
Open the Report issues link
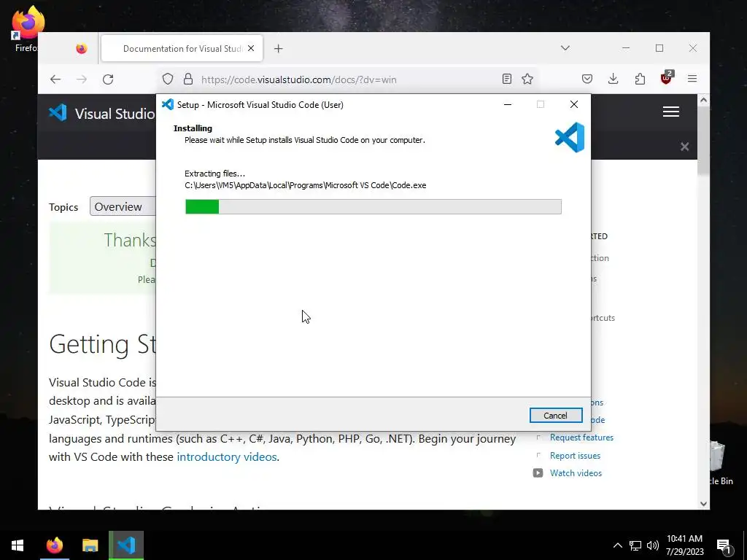(x=575, y=455)
